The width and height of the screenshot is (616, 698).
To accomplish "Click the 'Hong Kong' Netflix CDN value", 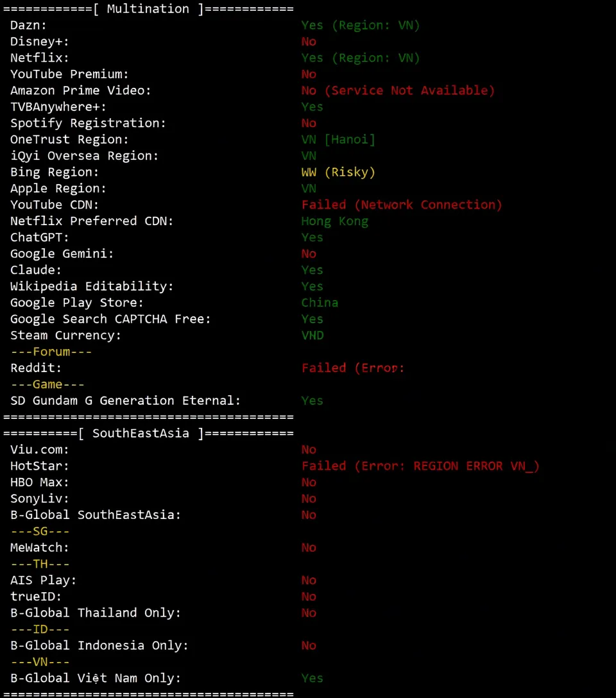I will coord(334,221).
